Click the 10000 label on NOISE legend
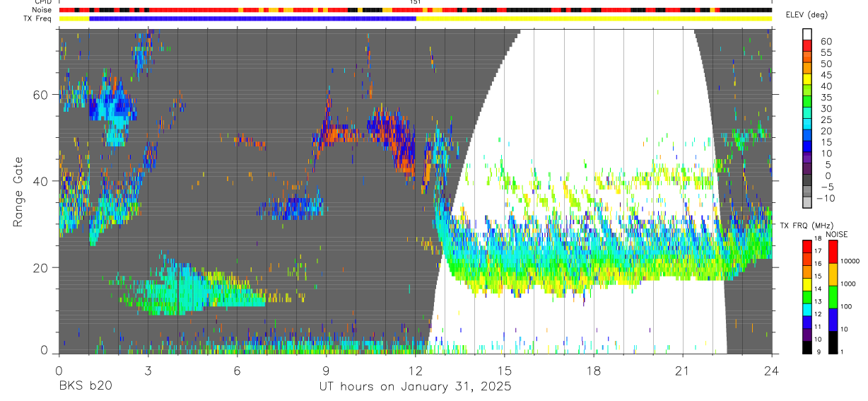868x401 pixels. [x=850, y=261]
